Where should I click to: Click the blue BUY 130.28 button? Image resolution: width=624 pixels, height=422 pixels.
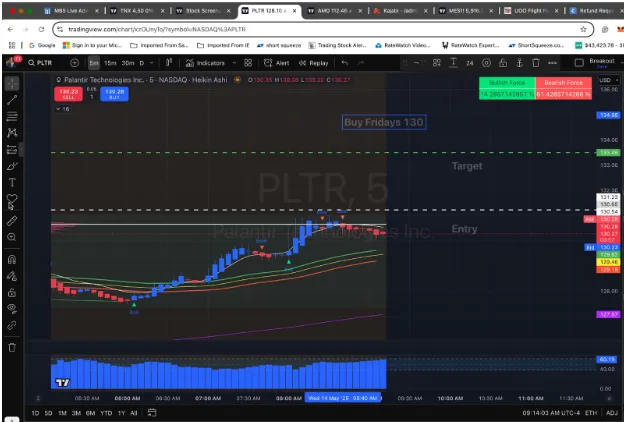(115, 94)
